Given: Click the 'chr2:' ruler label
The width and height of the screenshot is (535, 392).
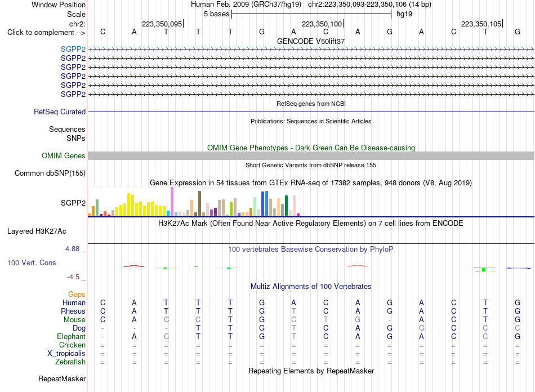Looking at the screenshot, I should point(77,24).
